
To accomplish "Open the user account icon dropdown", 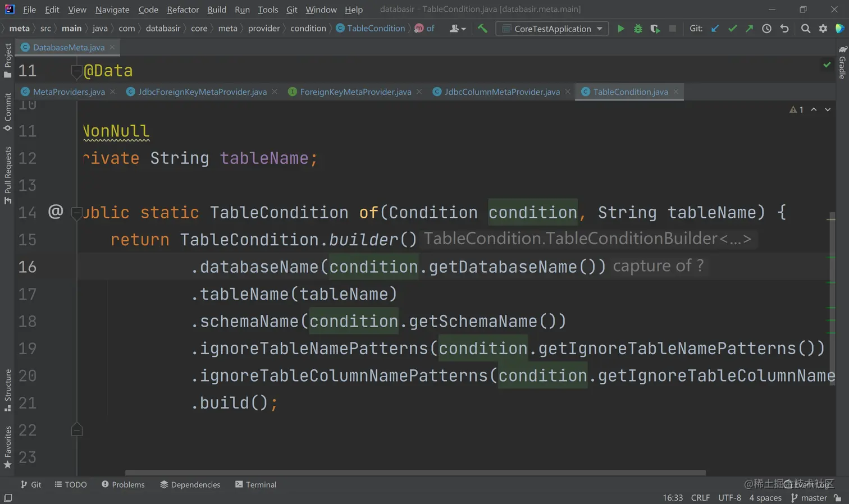I will tap(458, 29).
